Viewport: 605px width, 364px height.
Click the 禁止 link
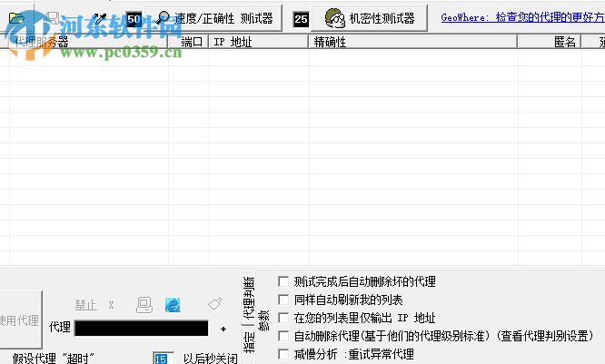click(85, 305)
